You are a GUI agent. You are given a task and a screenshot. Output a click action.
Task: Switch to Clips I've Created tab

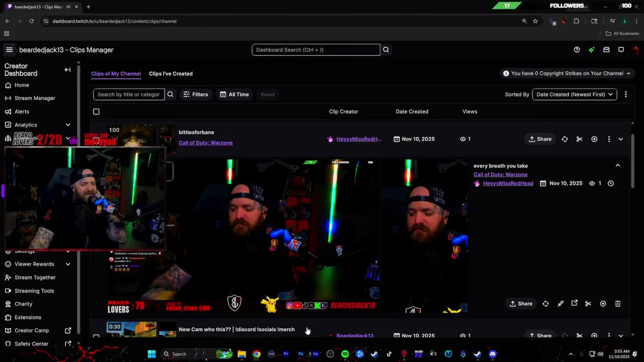[x=171, y=73]
